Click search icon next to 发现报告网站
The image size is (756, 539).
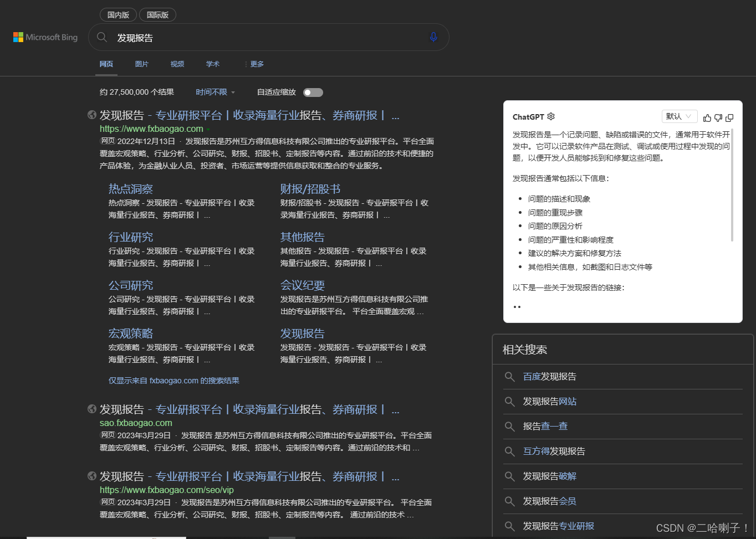(x=509, y=402)
